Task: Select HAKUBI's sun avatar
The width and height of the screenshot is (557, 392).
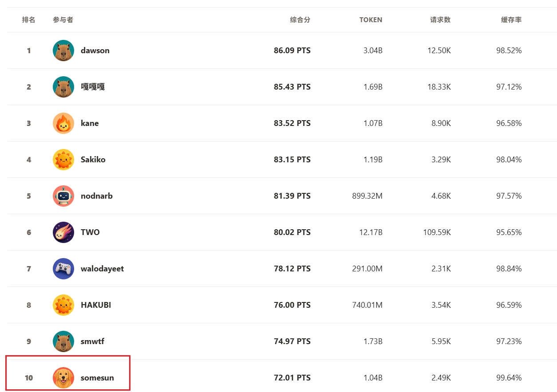Action: tap(63, 305)
